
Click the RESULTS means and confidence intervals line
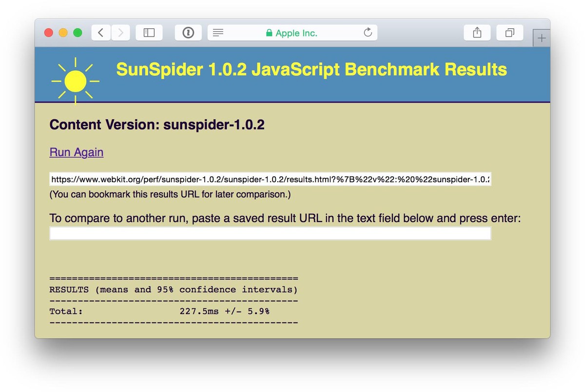click(x=174, y=290)
